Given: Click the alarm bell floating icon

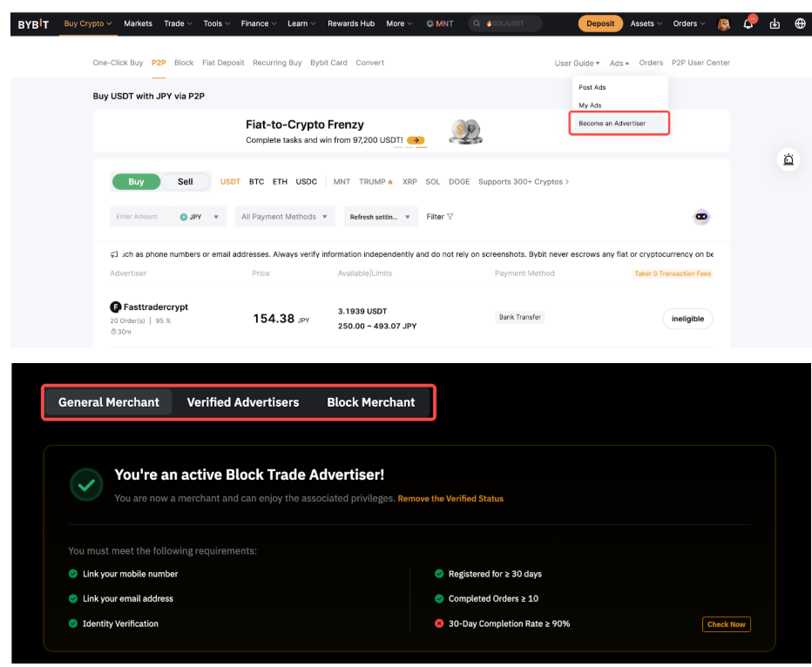Looking at the screenshot, I should click(x=788, y=159).
